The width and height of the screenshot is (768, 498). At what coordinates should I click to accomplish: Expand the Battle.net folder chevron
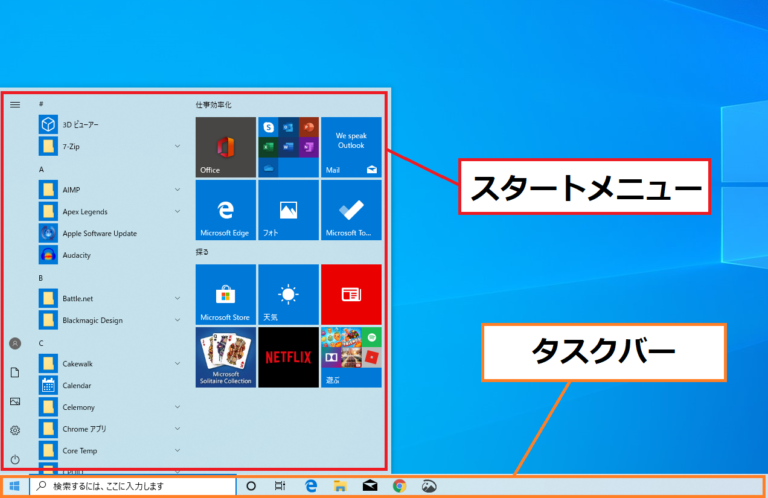177,298
